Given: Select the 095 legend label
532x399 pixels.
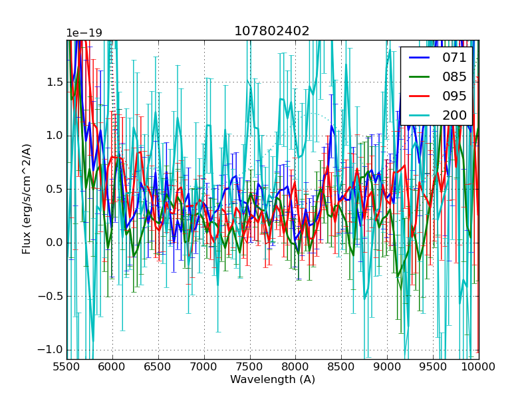Looking at the screenshot, I should (454, 96).
